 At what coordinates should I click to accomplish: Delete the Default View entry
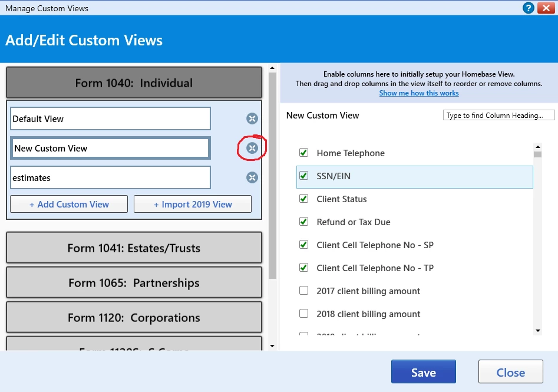[x=252, y=118]
